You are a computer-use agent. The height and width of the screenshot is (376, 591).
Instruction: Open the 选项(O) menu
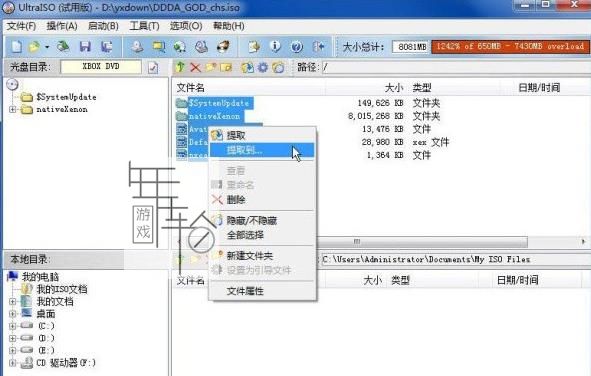tap(186, 26)
